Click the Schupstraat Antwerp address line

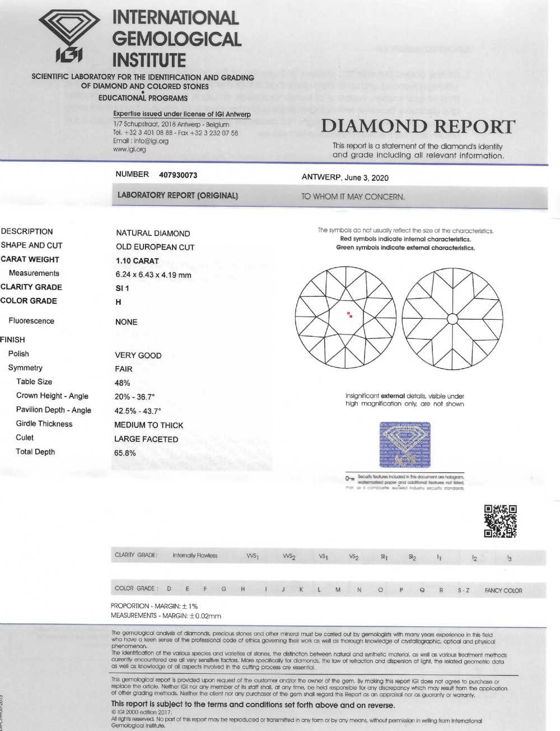point(171,124)
